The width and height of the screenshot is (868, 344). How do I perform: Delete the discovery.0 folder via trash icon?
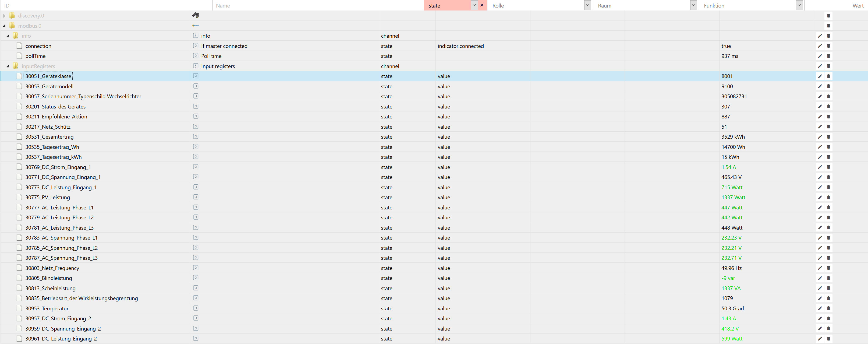[x=828, y=16]
